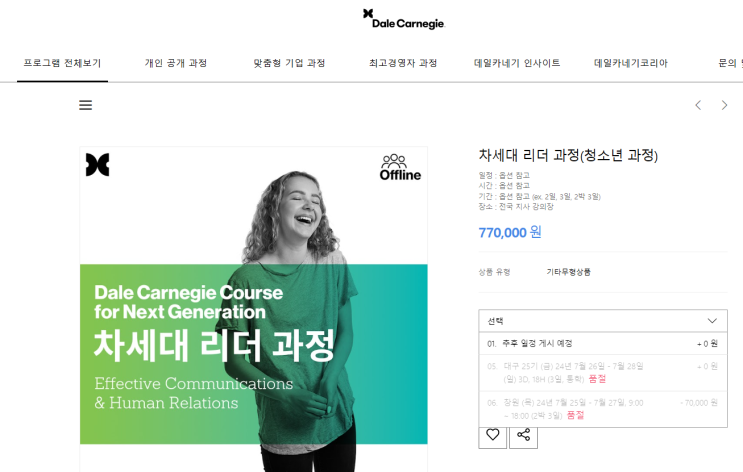The width and height of the screenshot is (743, 472).
Task: Go to 데일카네기코리아 page
Action: 631,63
